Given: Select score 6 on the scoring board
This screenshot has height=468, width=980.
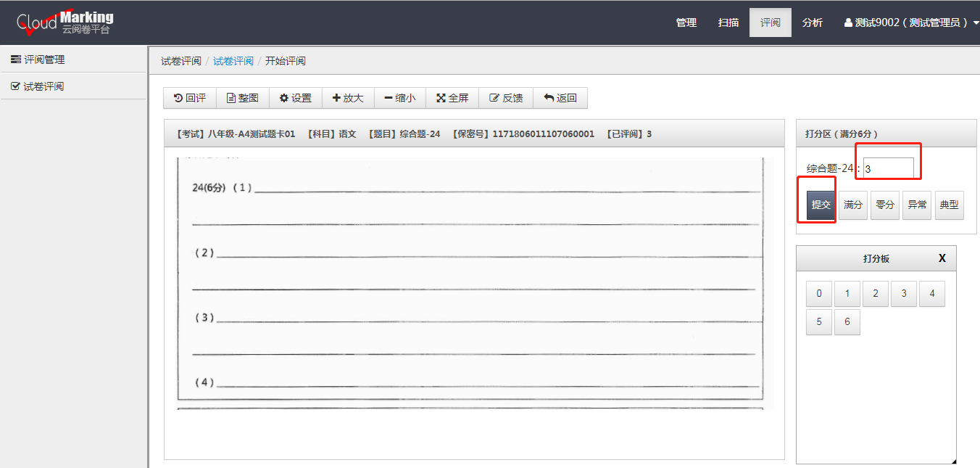Looking at the screenshot, I should (x=847, y=321).
